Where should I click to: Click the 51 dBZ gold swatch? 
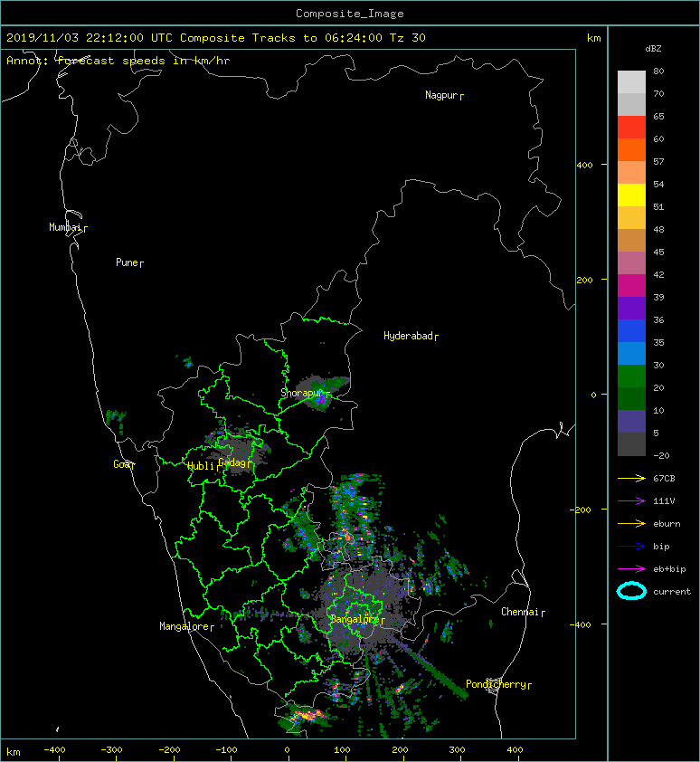pos(631,218)
